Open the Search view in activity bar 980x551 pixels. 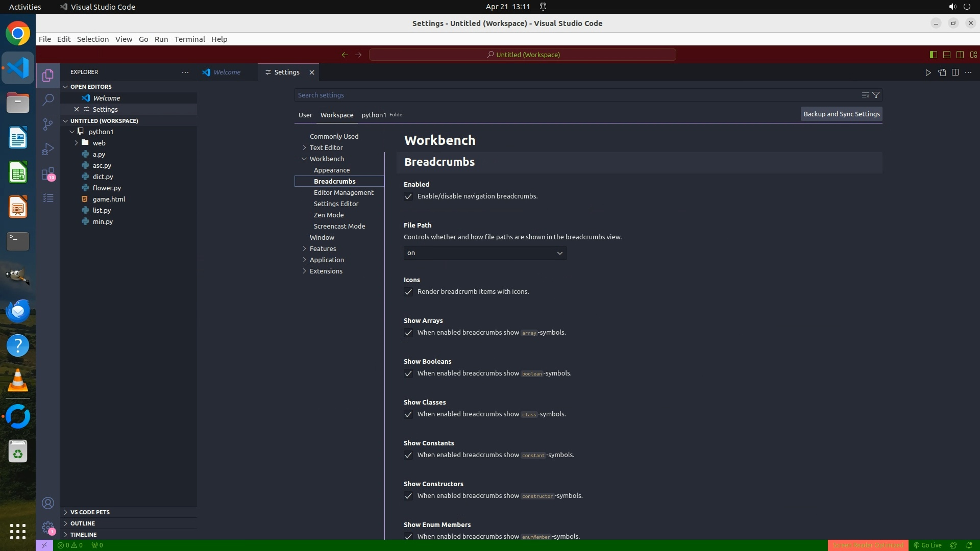(x=48, y=99)
